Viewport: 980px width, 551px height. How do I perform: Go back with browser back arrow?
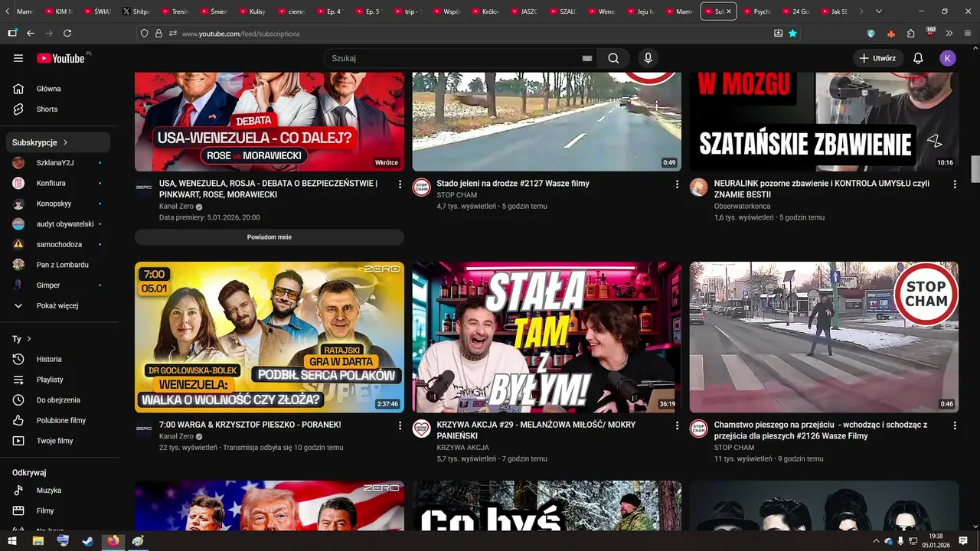tap(31, 33)
